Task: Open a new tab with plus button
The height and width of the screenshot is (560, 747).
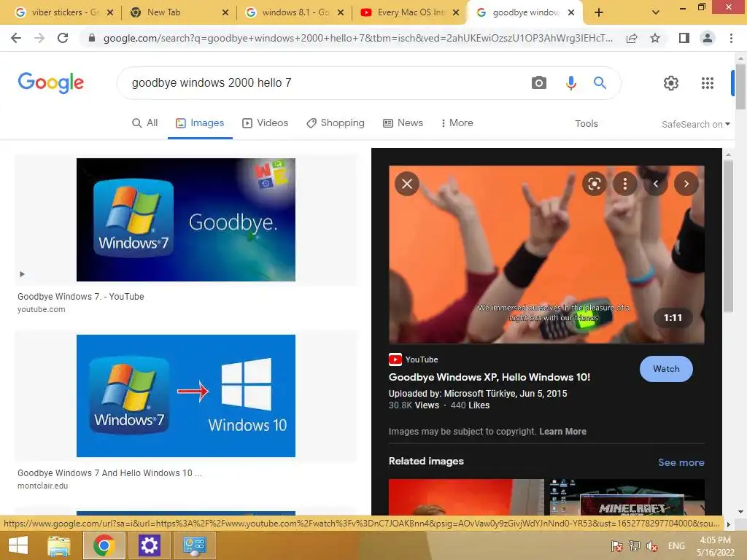Action: tap(599, 13)
